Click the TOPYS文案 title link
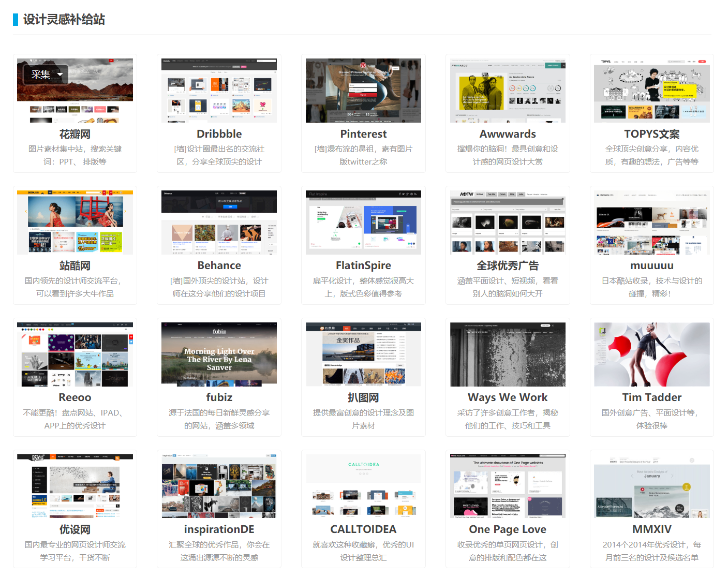 point(652,134)
